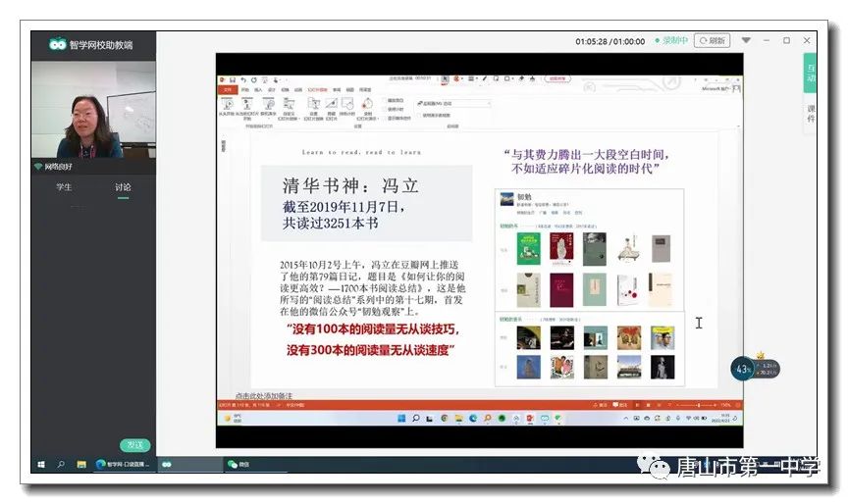
Task: Open the dropdown triangle next to 刷新
Action: pyautogui.click(x=746, y=41)
